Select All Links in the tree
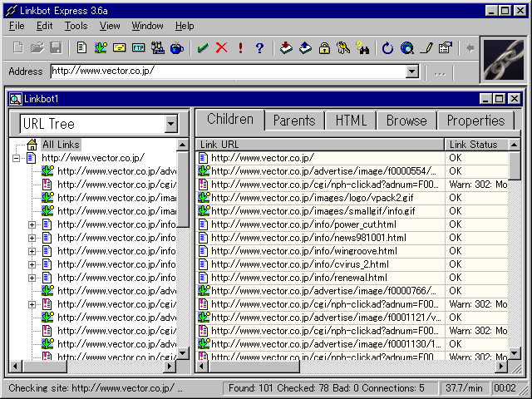This screenshot has height=399, width=532. click(x=61, y=145)
